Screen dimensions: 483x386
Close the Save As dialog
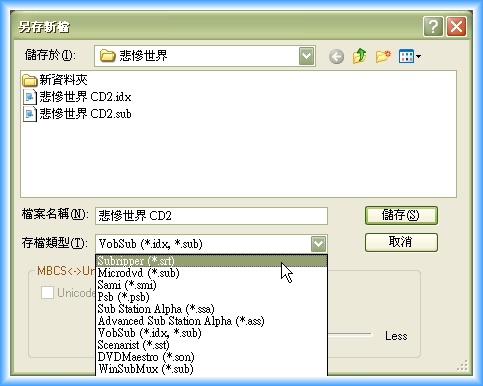pyautogui.click(x=456, y=27)
